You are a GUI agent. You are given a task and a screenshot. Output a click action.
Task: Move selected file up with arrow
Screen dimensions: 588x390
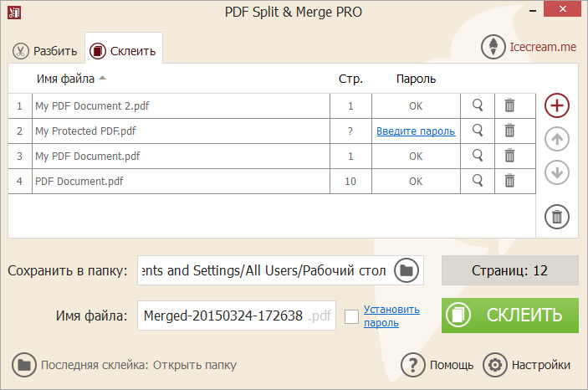click(557, 139)
